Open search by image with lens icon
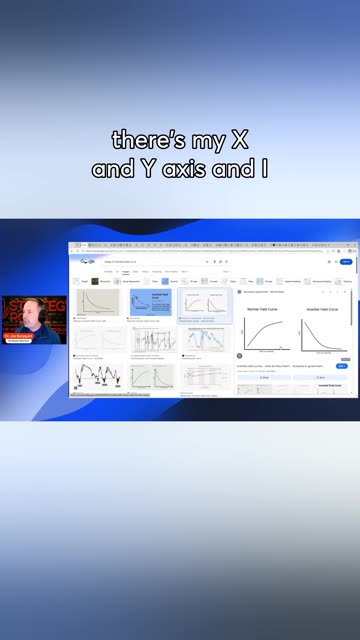 point(220,262)
